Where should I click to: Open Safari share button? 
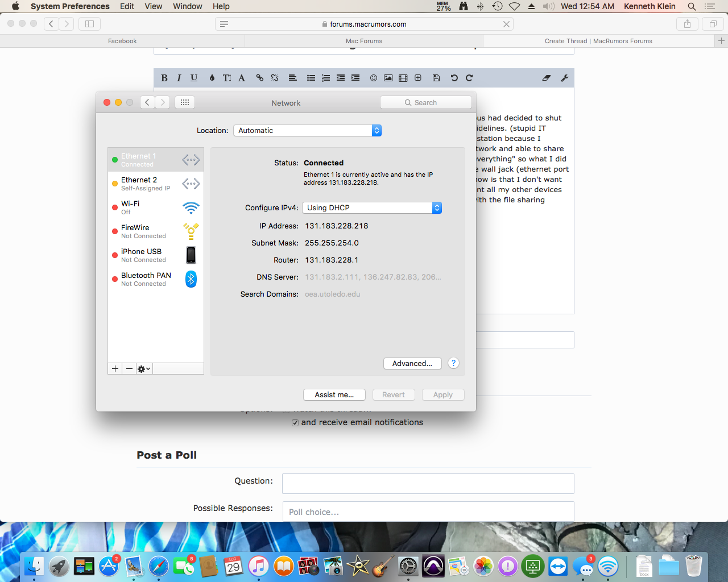coord(687,24)
